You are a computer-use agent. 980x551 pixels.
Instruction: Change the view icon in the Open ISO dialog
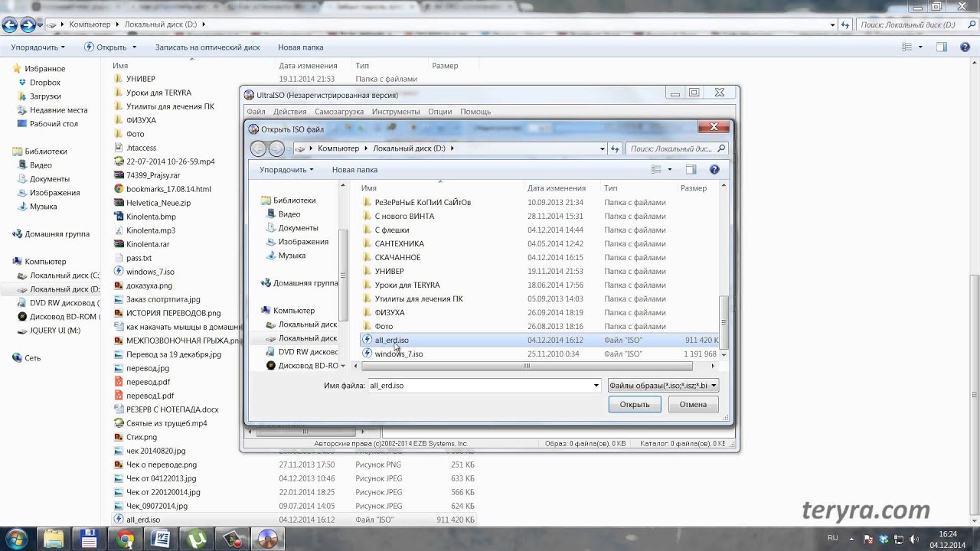[x=656, y=169]
